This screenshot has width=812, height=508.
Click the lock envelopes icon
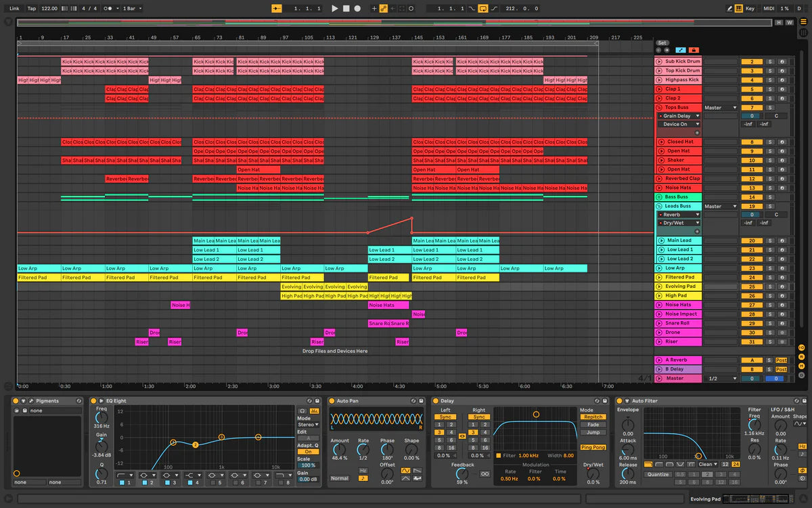(694, 50)
